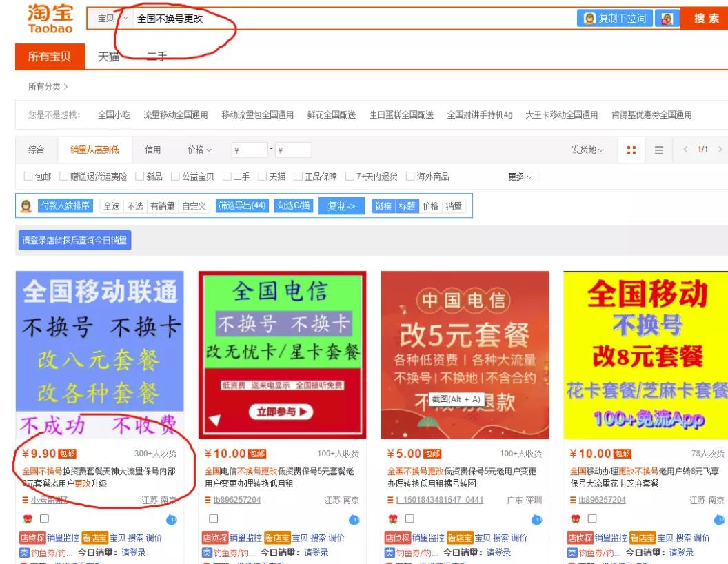Expand the 更多 filter options
728x564 pixels.
[x=520, y=177]
